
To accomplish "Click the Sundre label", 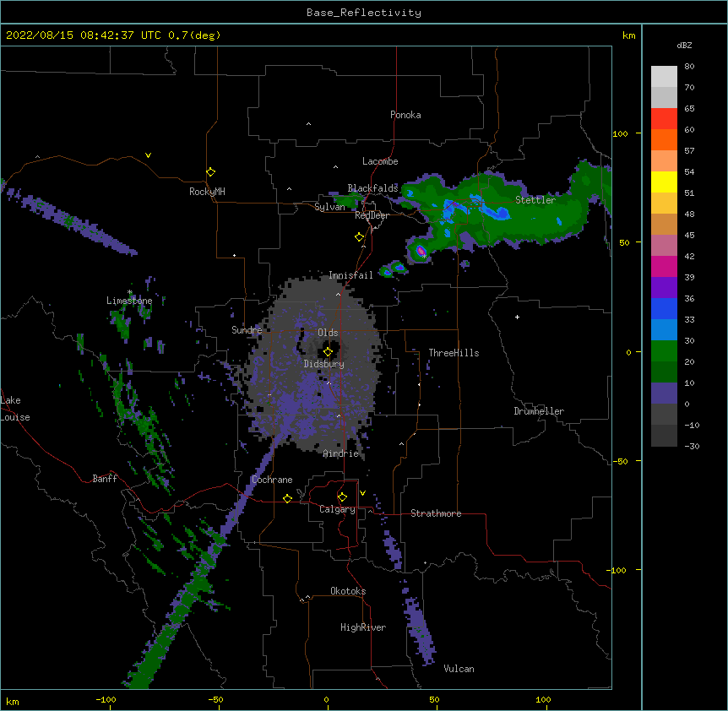I will click(x=247, y=330).
